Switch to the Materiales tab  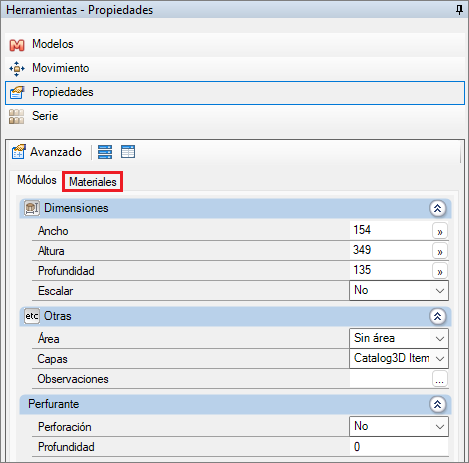click(x=93, y=182)
